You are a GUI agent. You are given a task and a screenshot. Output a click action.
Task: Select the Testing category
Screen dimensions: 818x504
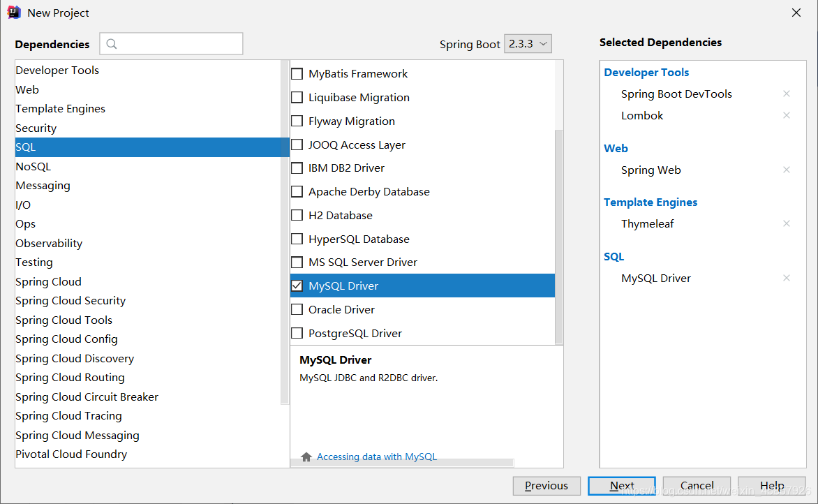coord(148,262)
